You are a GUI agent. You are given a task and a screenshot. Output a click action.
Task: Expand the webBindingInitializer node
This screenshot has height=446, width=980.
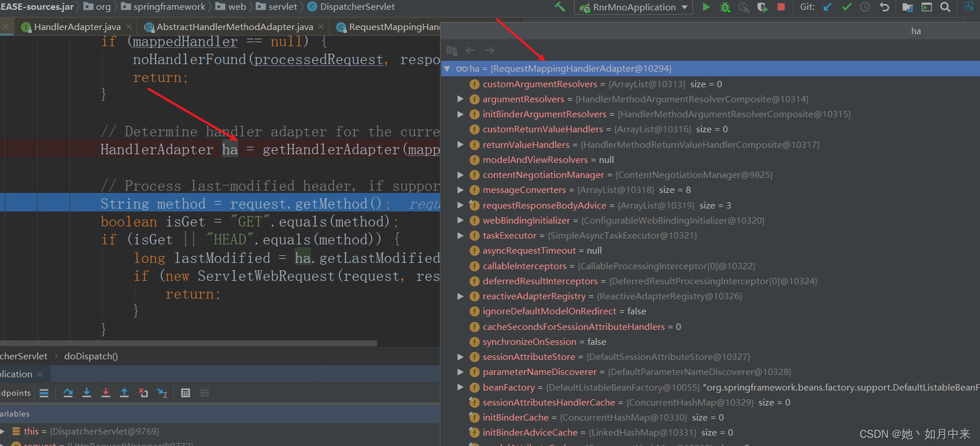pyautogui.click(x=460, y=220)
